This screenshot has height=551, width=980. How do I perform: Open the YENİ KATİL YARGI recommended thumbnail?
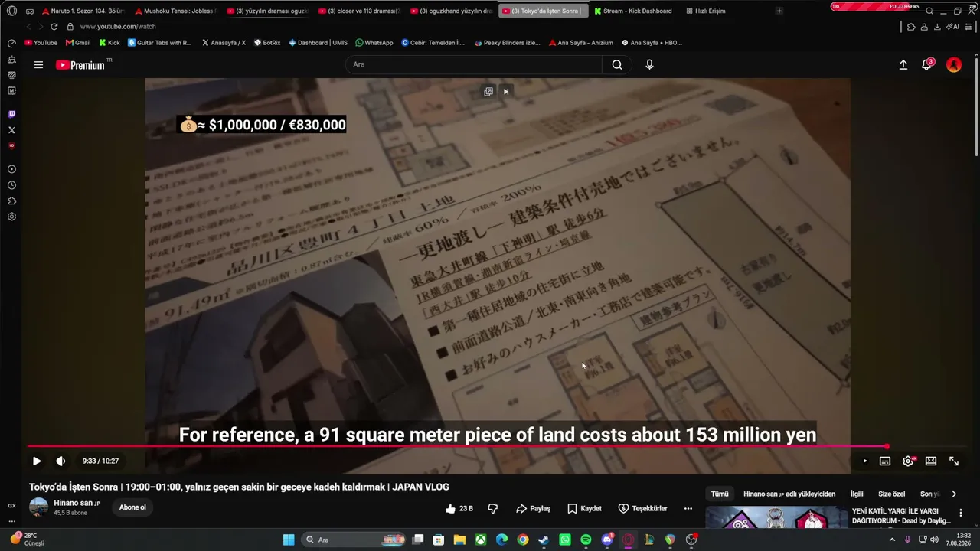[x=776, y=517]
